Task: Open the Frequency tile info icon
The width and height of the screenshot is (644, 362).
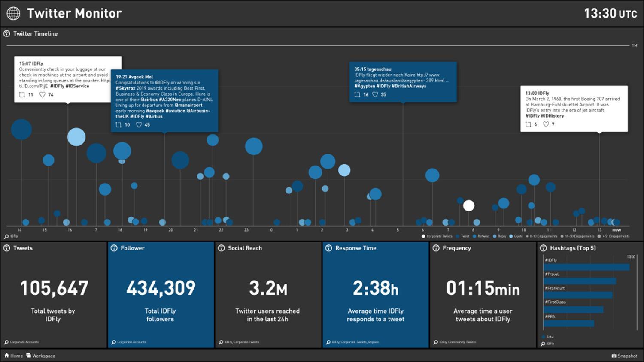Action: coord(436,248)
